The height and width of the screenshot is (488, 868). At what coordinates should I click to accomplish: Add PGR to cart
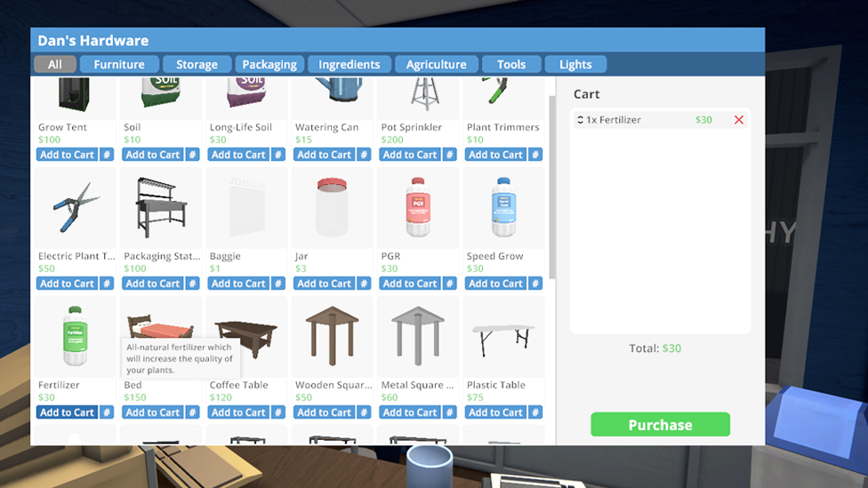[410, 284]
